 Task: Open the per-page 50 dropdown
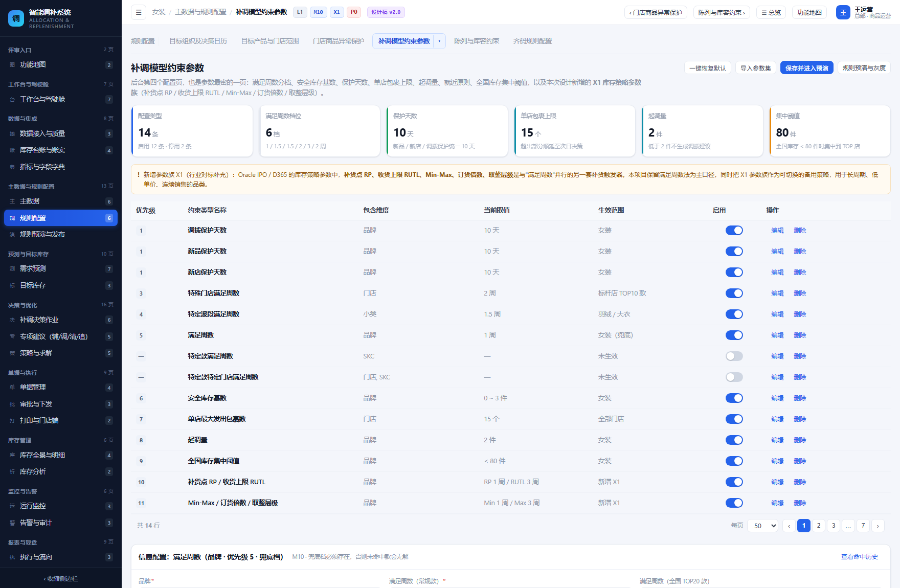[763, 526]
